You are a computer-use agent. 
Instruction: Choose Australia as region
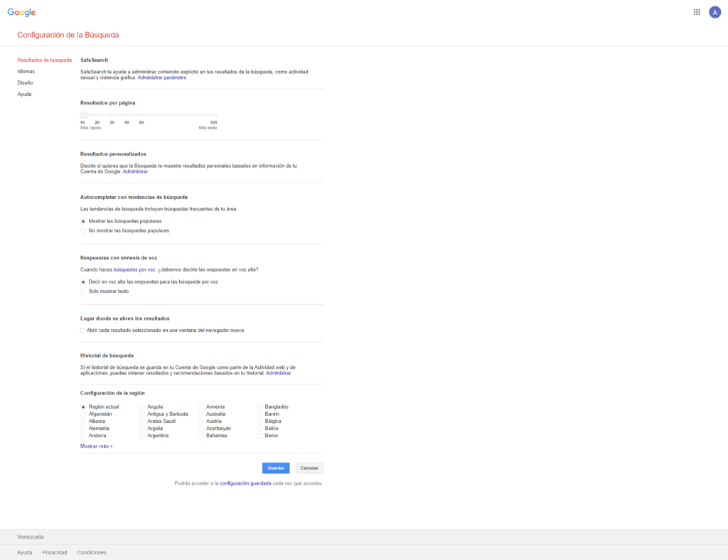[200, 414]
